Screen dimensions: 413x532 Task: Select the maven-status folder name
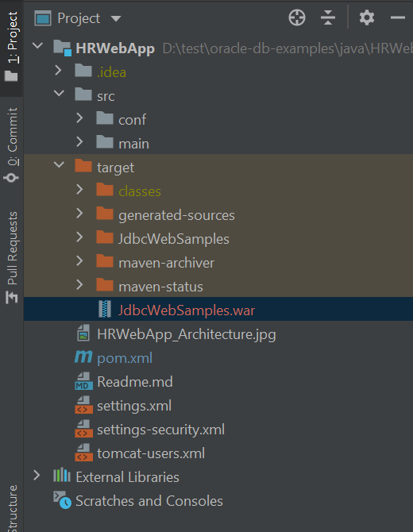pyautogui.click(x=161, y=287)
